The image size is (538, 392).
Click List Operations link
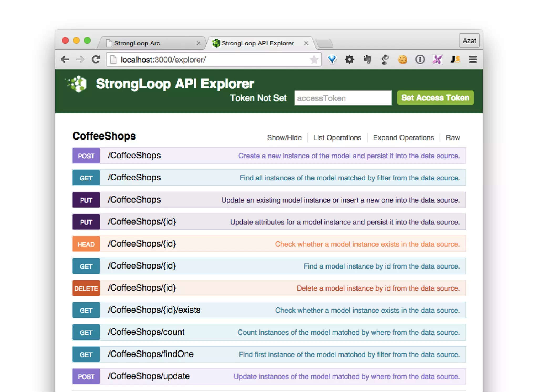pyautogui.click(x=337, y=138)
